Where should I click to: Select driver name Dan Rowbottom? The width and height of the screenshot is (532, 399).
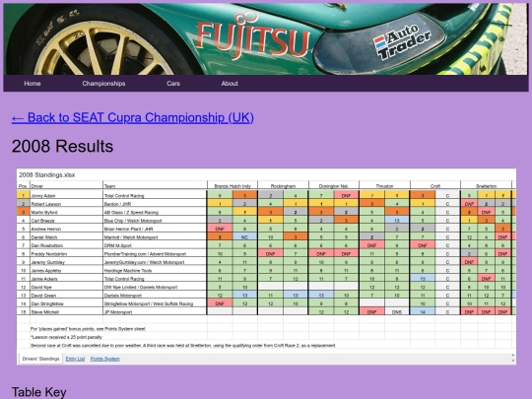pyautogui.click(x=47, y=245)
